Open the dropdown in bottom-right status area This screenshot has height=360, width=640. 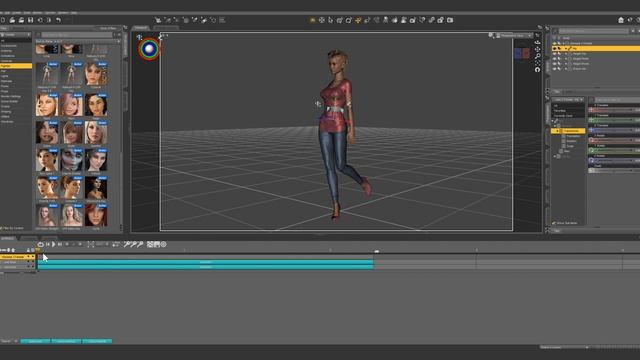564,347
